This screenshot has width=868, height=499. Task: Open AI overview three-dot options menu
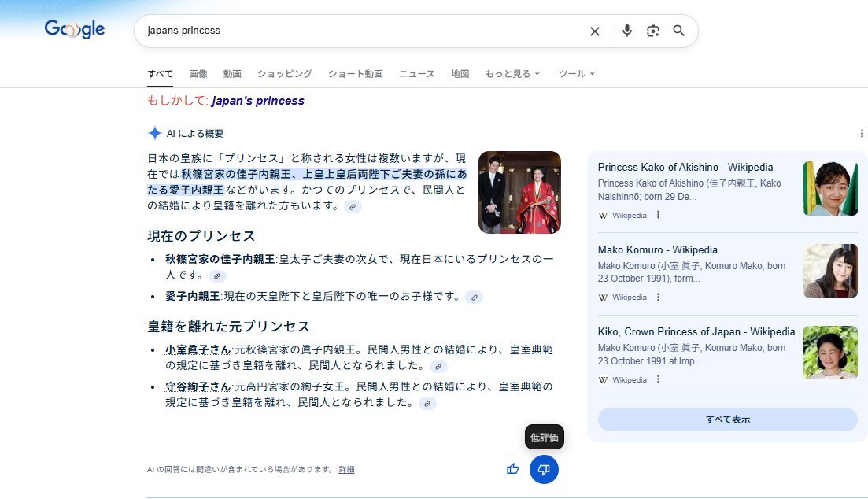[862, 134]
